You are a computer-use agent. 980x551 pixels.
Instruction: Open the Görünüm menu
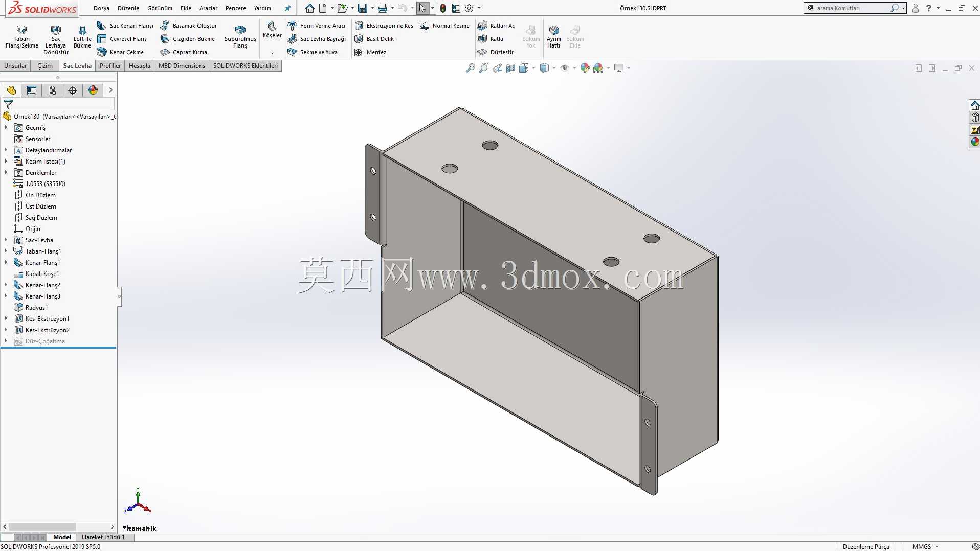tap(160, 8)
